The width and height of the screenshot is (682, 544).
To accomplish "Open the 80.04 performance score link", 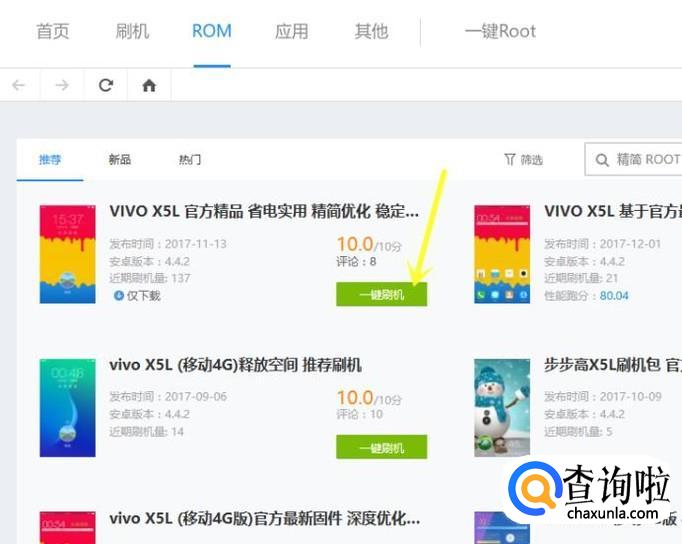I will pos(614,296).
